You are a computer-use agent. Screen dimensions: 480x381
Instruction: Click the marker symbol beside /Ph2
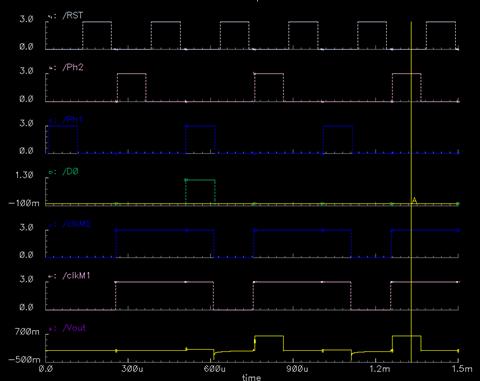(x=52, y=68)
